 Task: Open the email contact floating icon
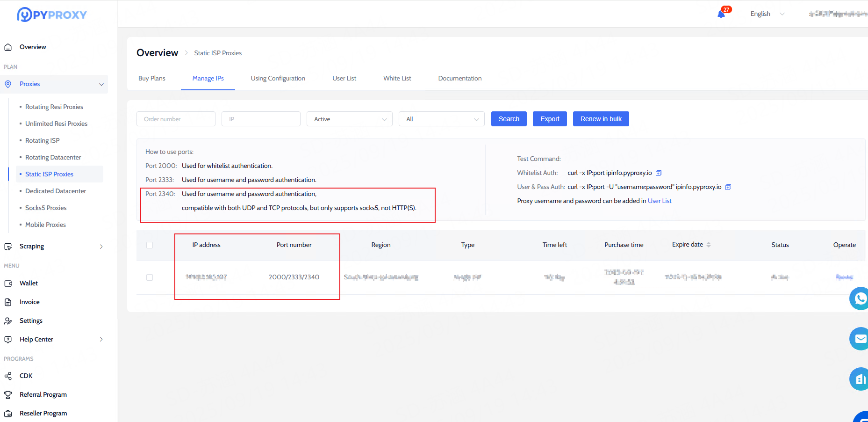[860, 339]
